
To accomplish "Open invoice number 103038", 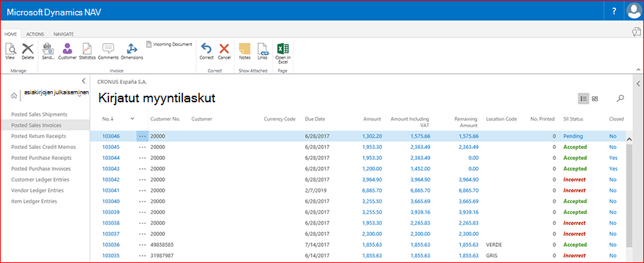I will [x=111, y=224].
